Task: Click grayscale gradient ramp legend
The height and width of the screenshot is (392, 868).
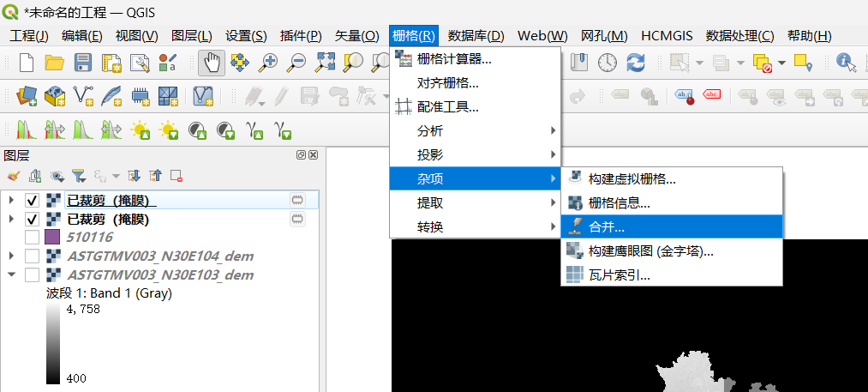Action: [53, 344]
